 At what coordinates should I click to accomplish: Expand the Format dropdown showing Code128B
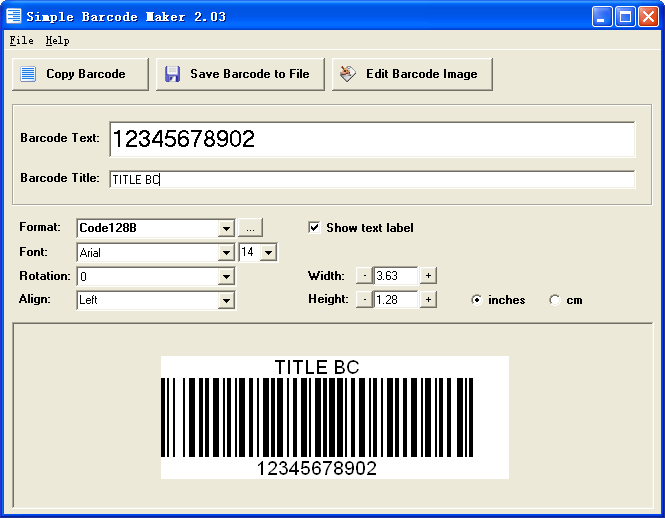tap(226, 228)
